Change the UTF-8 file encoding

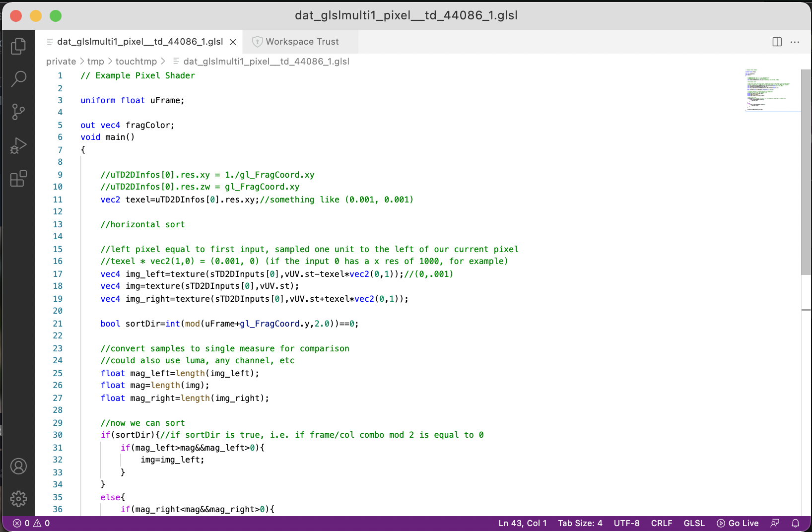(626, 523)
